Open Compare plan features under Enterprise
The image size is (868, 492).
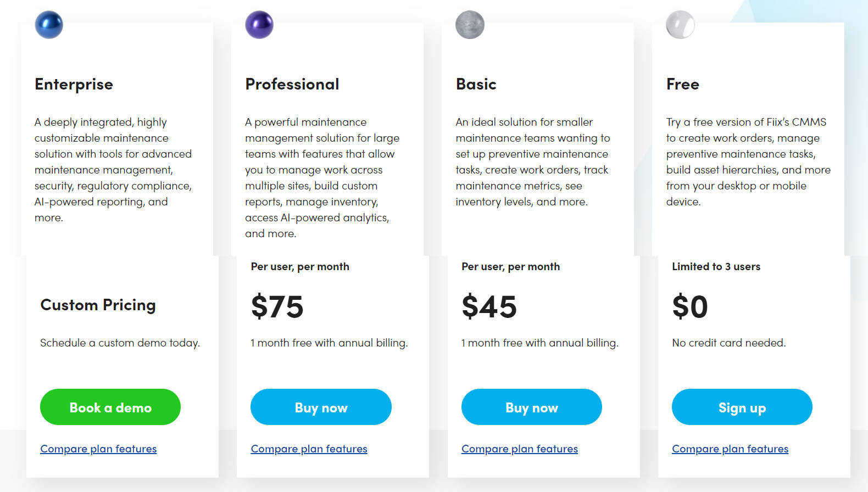98,449
